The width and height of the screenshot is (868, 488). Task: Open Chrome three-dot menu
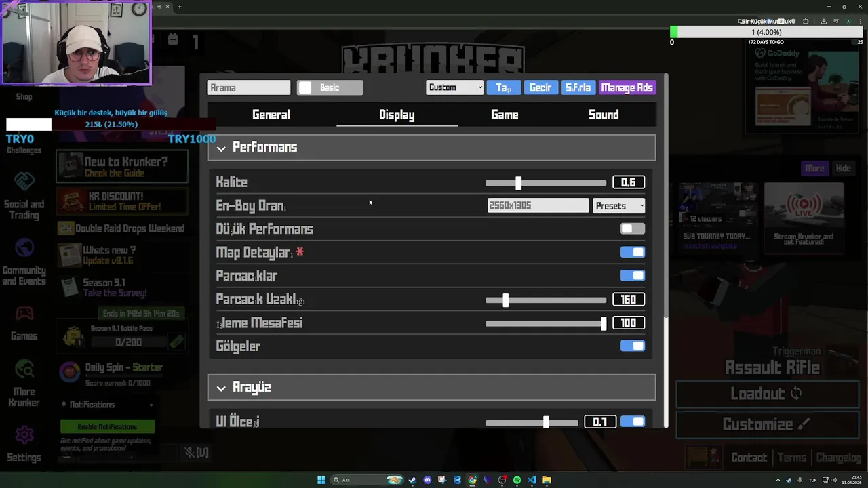(860, 21)
